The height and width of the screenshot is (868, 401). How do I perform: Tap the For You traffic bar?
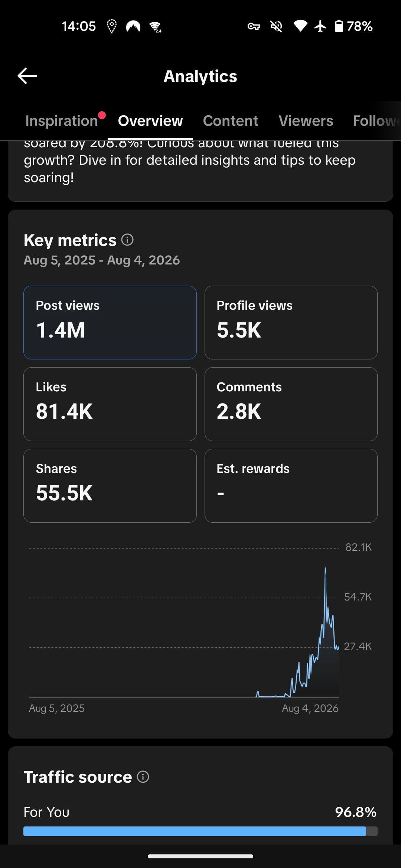[200, 831]
